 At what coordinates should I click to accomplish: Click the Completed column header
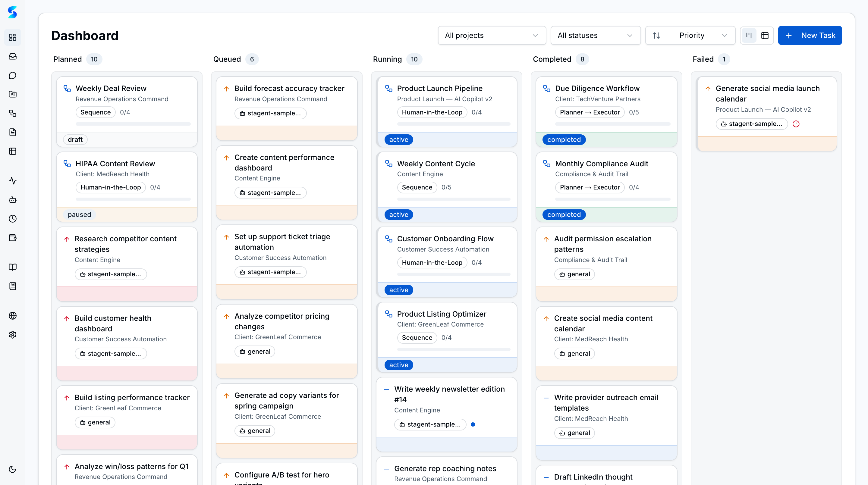click(x=552, y=59)
